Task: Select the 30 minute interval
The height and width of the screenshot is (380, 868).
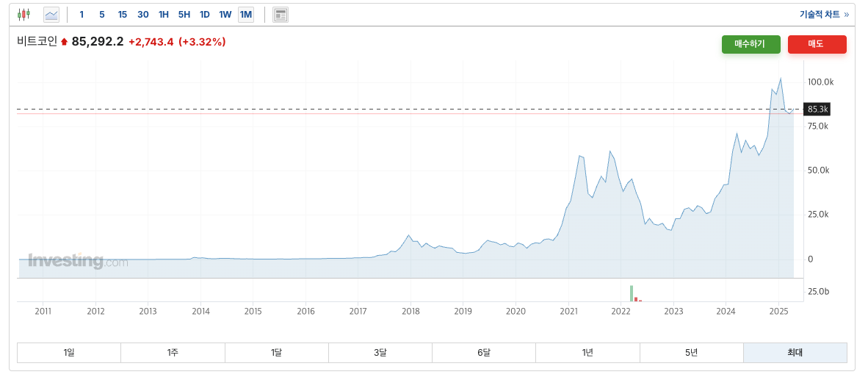Action: pyautogui.click(x=142, y=15)
